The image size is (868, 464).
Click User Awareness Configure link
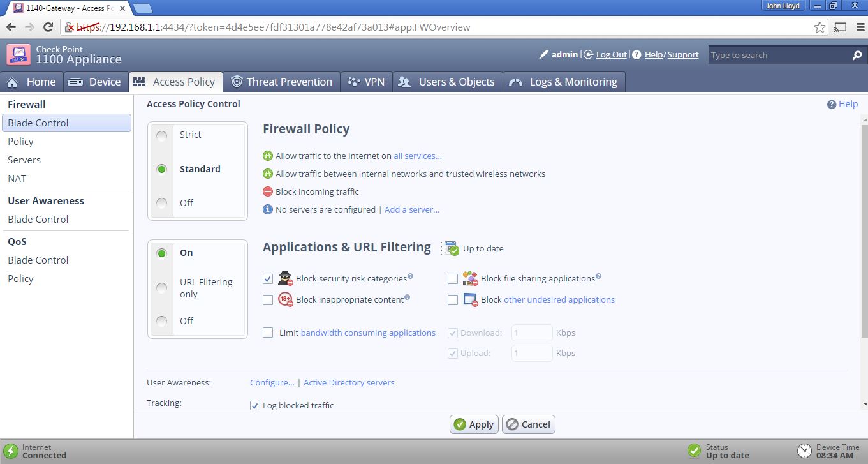(x=272, y=382)
